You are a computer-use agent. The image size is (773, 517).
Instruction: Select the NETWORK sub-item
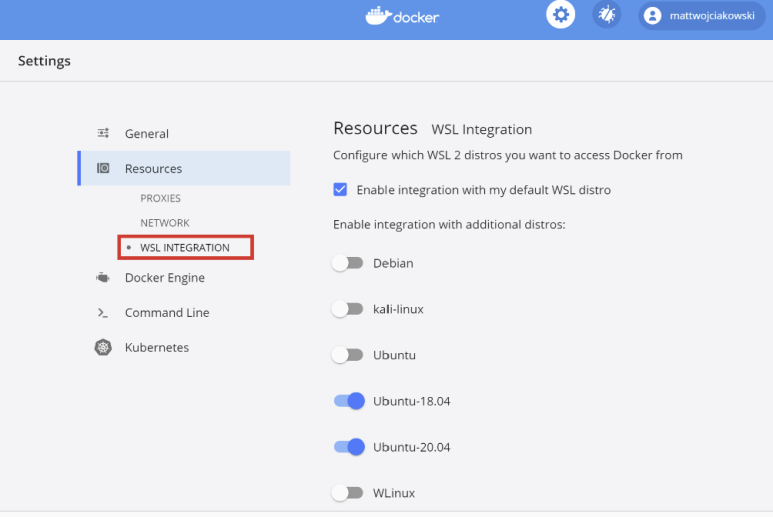click(165, 223)
